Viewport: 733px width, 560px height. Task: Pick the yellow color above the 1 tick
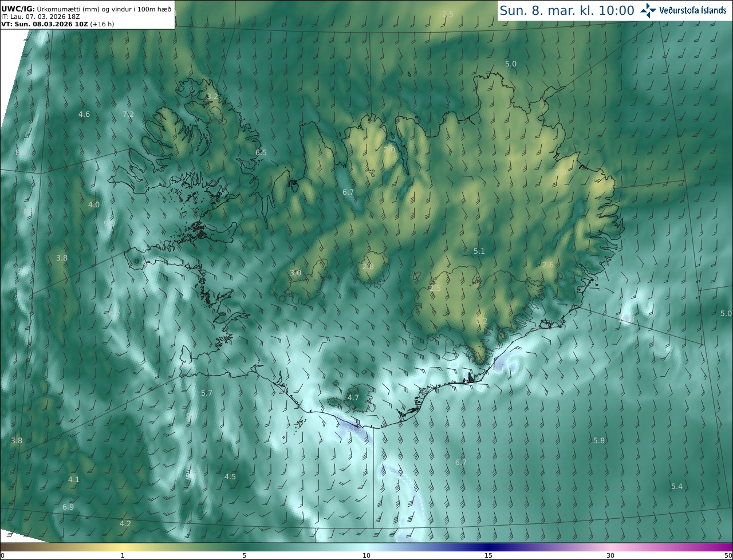[123, 547]
